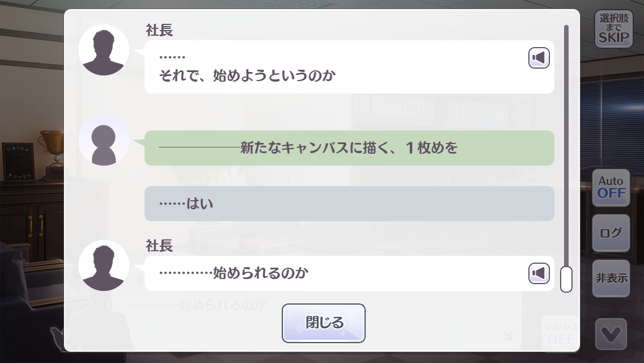Toggle the Auto OFF button

click(611, 188)
